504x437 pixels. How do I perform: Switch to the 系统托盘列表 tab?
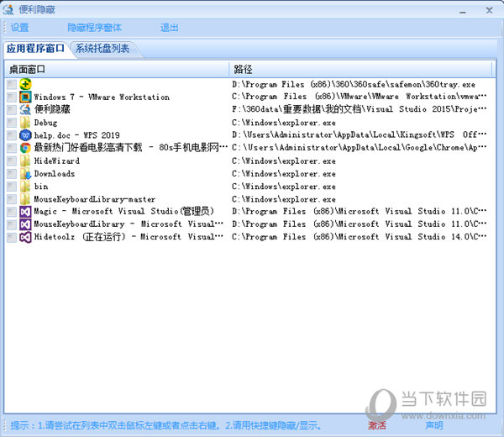[102, 49]
